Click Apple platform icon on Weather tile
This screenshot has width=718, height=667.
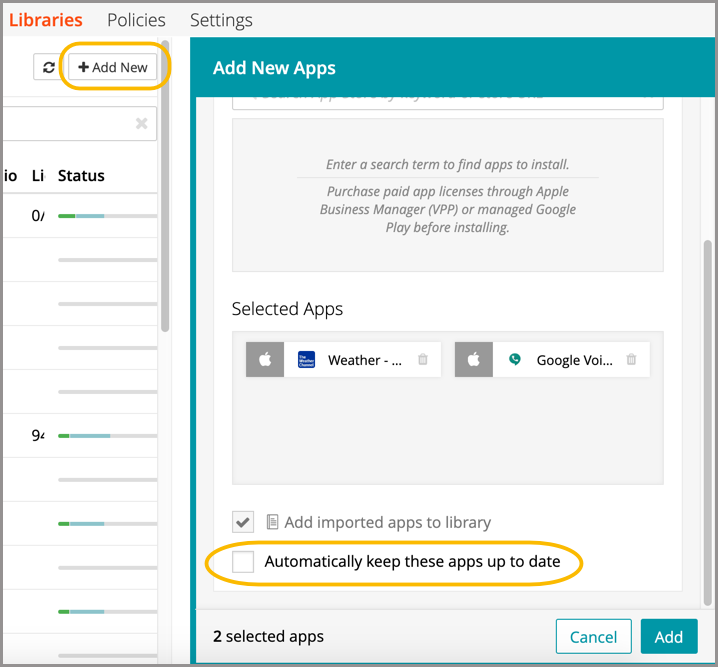265,360
